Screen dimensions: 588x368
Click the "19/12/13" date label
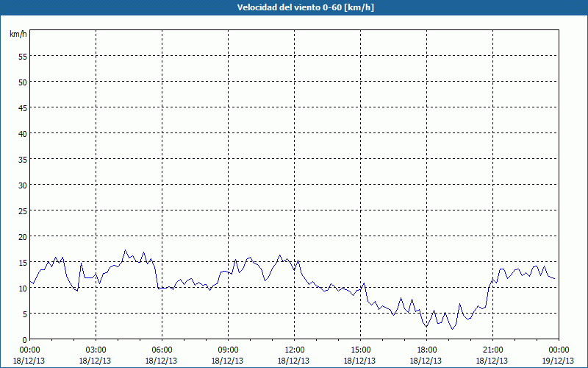558,361
